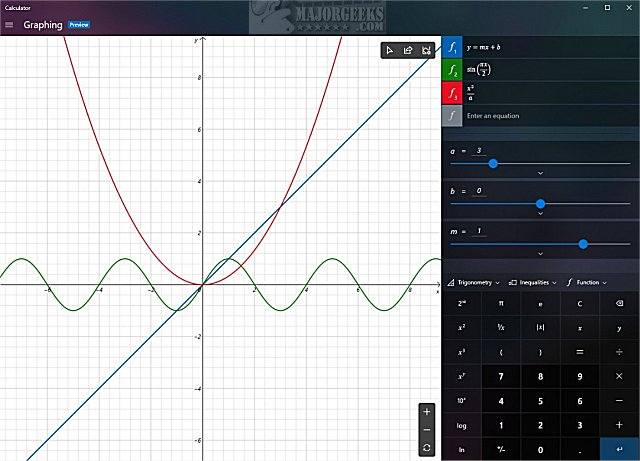
Task: Click the ln key
Action: click(x=462, y=449)
